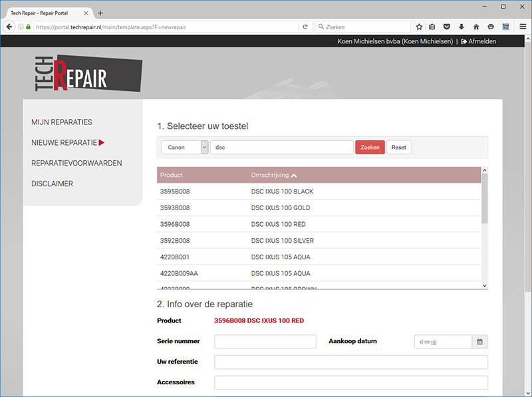Screen dimensions: 532x397
Task: Click the Koen Michielsen bvba account name
Action: 395,41
